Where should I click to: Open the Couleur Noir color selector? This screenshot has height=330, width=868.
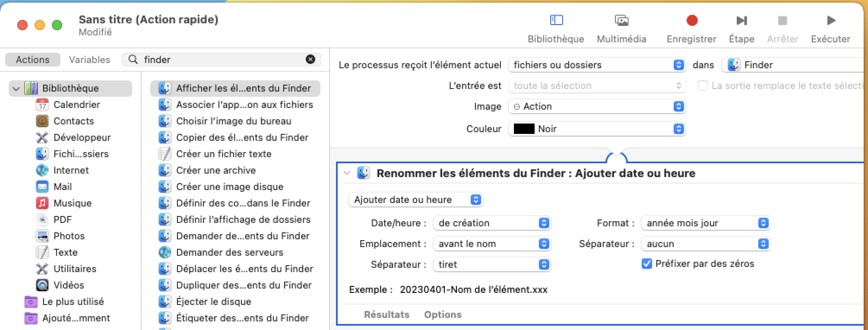coord(597,129)
